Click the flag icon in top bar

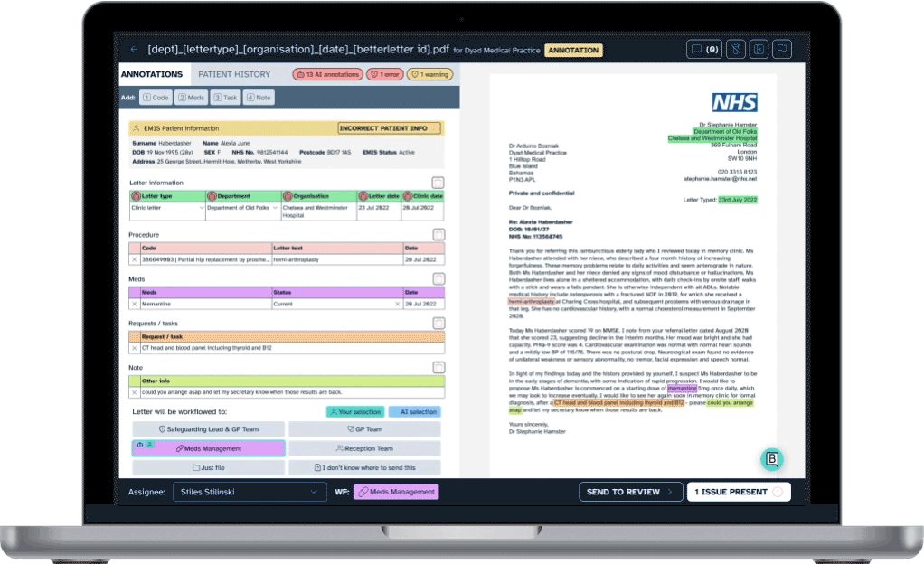coord(781,50)
